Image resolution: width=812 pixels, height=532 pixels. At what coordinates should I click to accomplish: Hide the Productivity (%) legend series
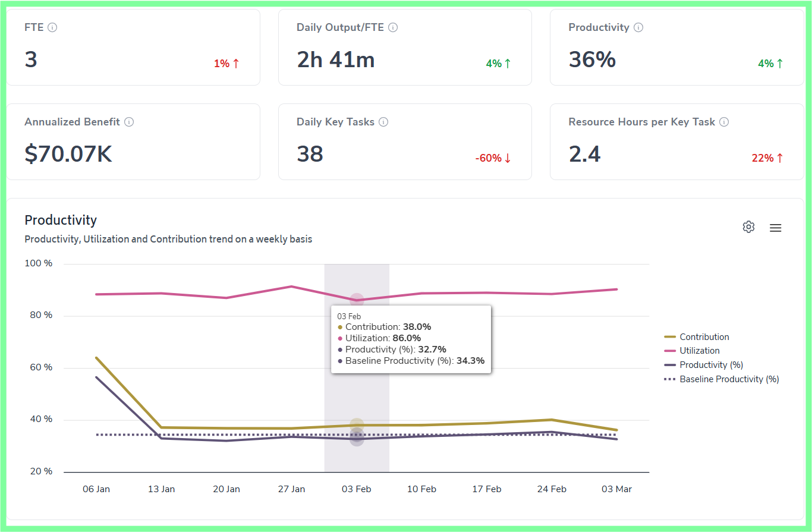(x=703, y=365)
